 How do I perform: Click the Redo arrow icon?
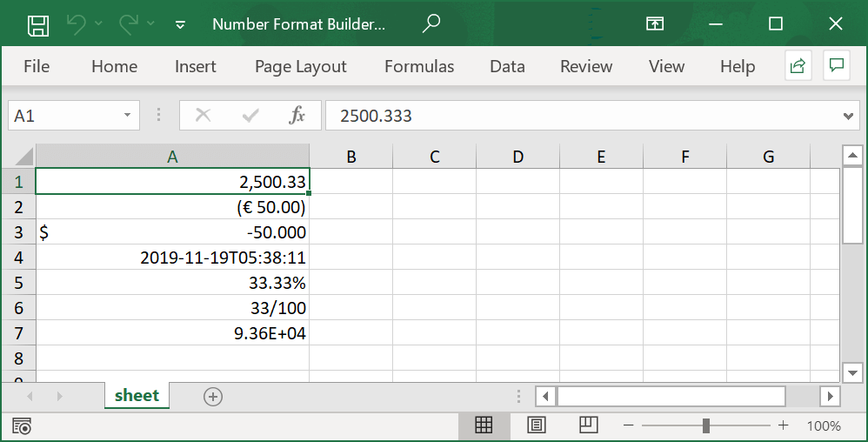[129, 24]
